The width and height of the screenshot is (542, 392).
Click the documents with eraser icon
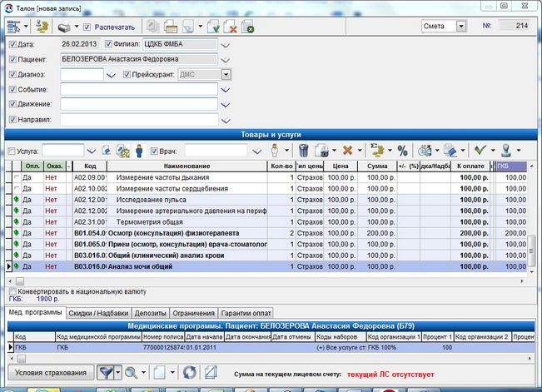(x=450, y=151)
